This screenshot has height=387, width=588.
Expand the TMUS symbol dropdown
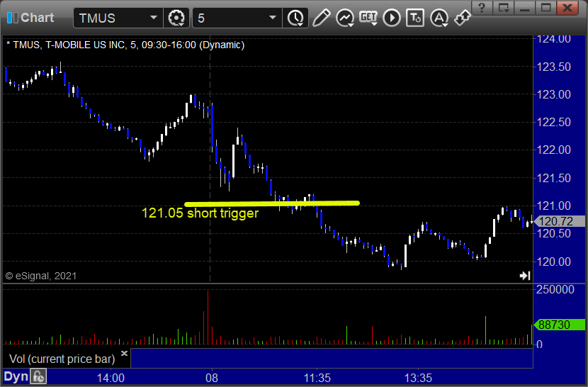pyautogui.click(x=153, y=18)
